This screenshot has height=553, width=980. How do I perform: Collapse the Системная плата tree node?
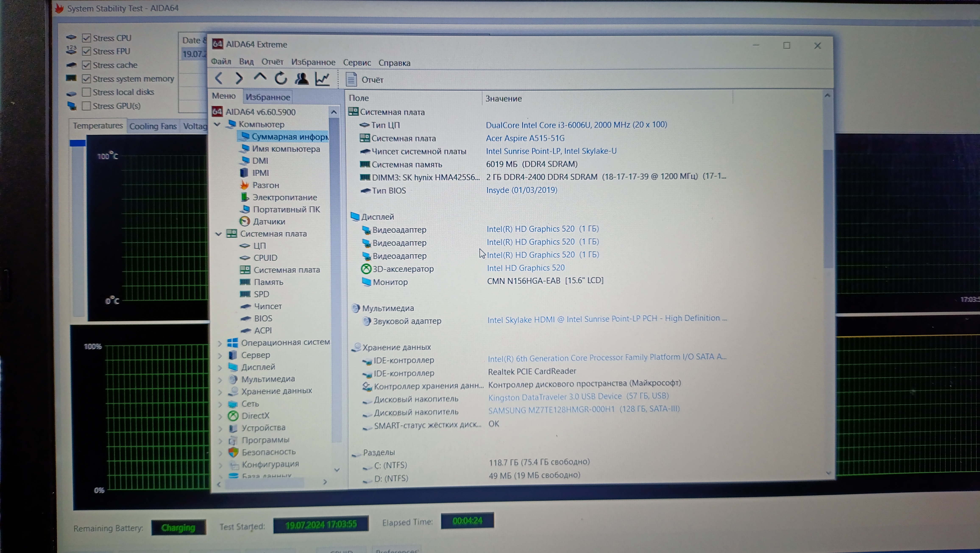(x=218, y=234)
